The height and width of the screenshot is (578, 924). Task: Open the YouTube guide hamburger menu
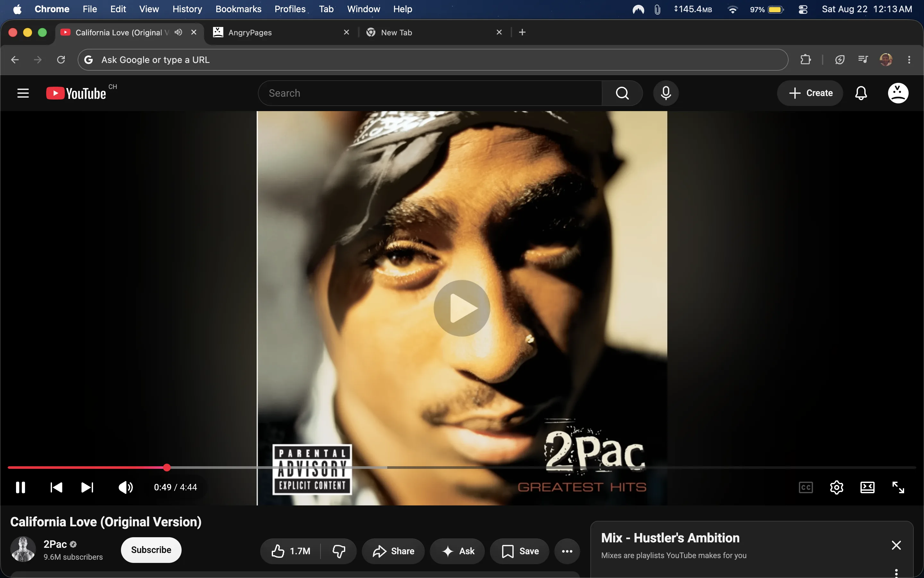coord(23,93)
